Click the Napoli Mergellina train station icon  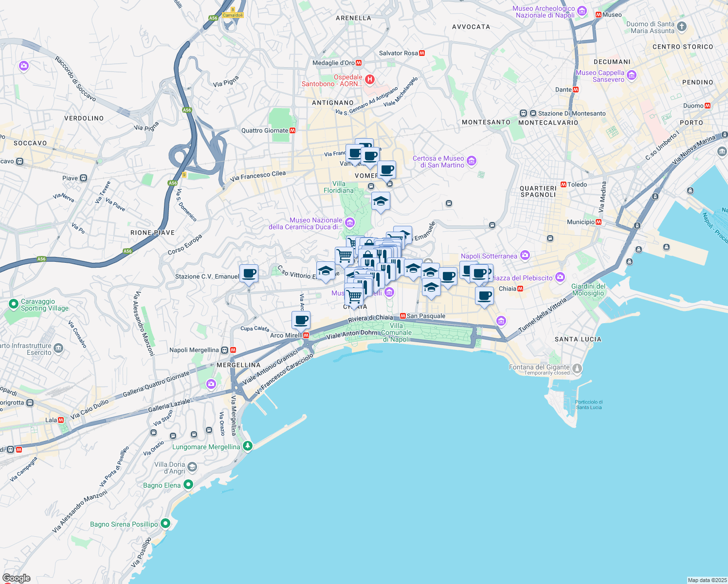point(224,350)
